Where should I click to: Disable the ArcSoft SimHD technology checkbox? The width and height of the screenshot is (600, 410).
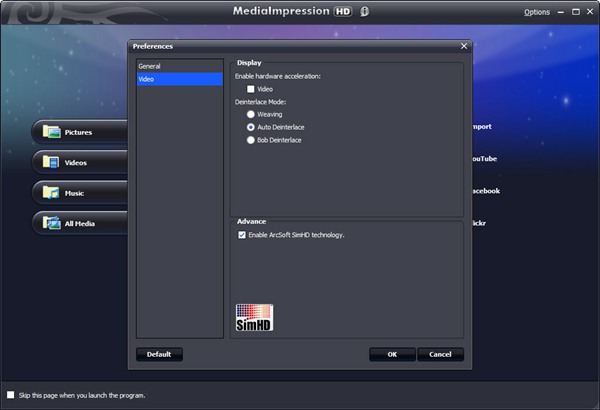point(242,235)
